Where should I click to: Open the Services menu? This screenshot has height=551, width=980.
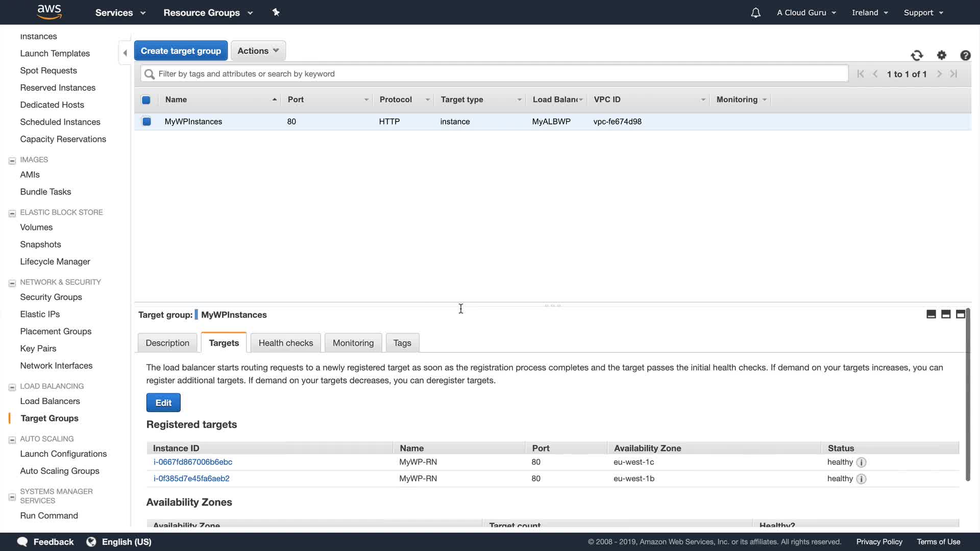pos(120,13)
